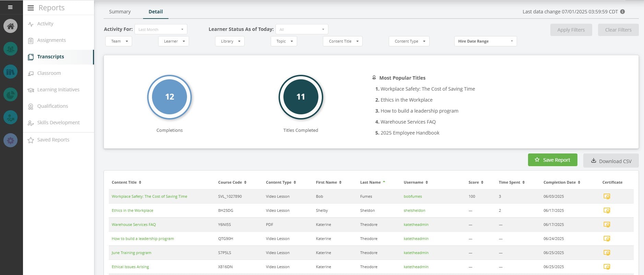Viewport: 644px width, 275px height.
Task: Open the Content Type filter dropdown
Action: tap(409, 41)
